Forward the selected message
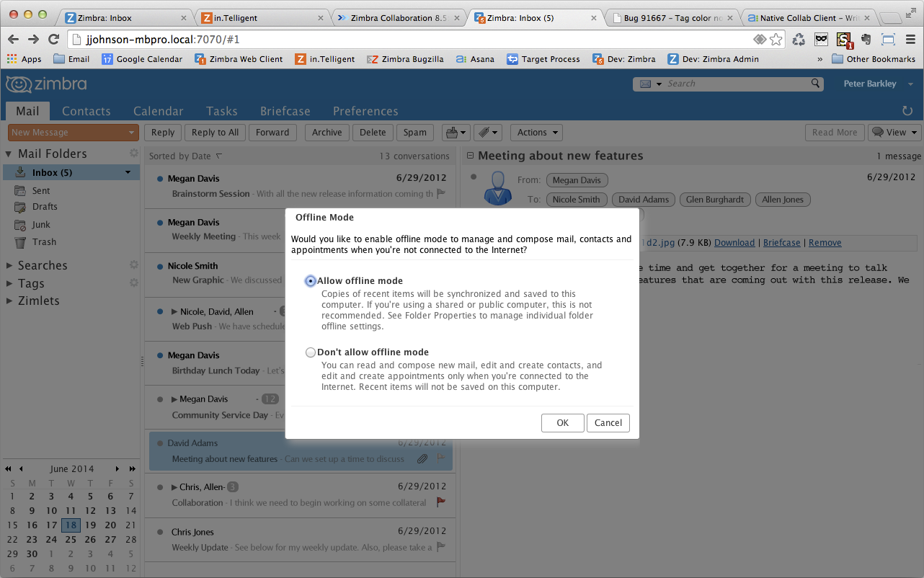Screen dimensions: 924x578 (272, 133)
